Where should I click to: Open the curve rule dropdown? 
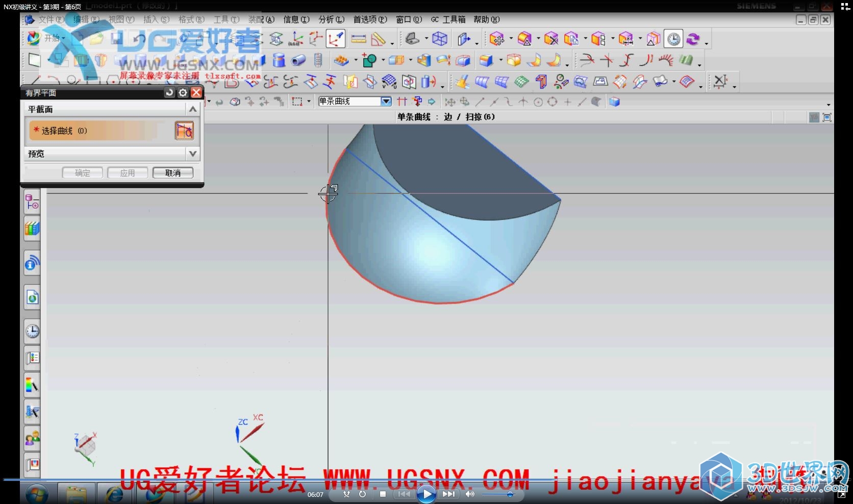(386, 101)
